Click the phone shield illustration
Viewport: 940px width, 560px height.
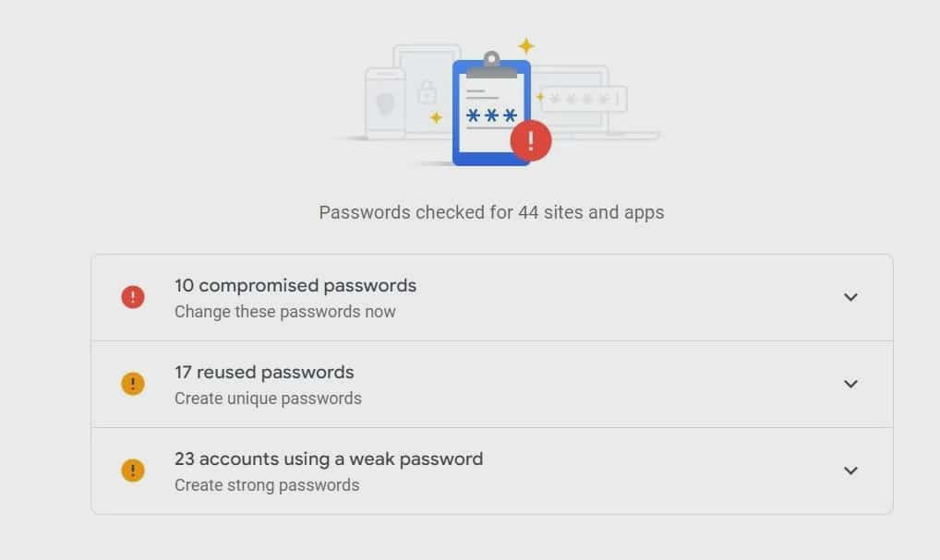pyautogui.click(x=385, y=104)
